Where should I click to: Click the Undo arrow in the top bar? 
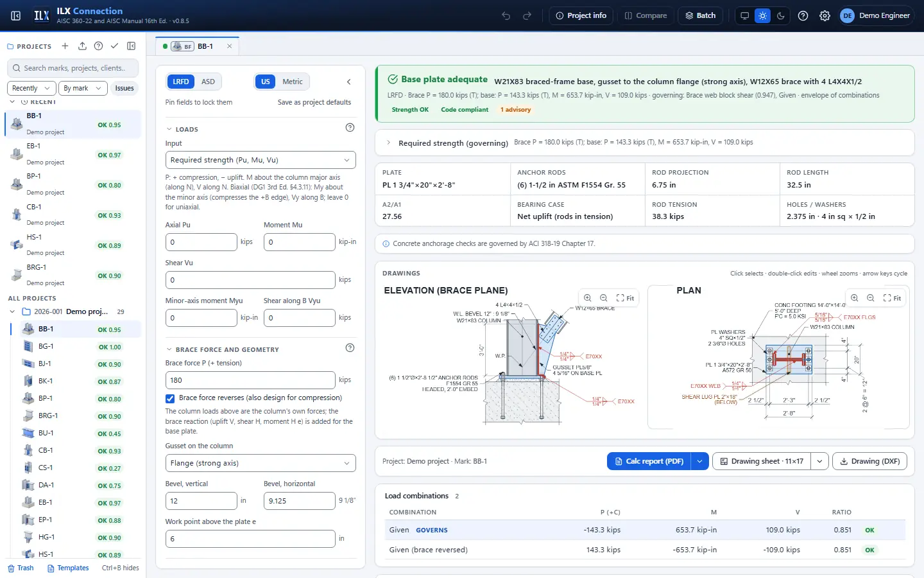pyautogui.click(x=506, y=15)
